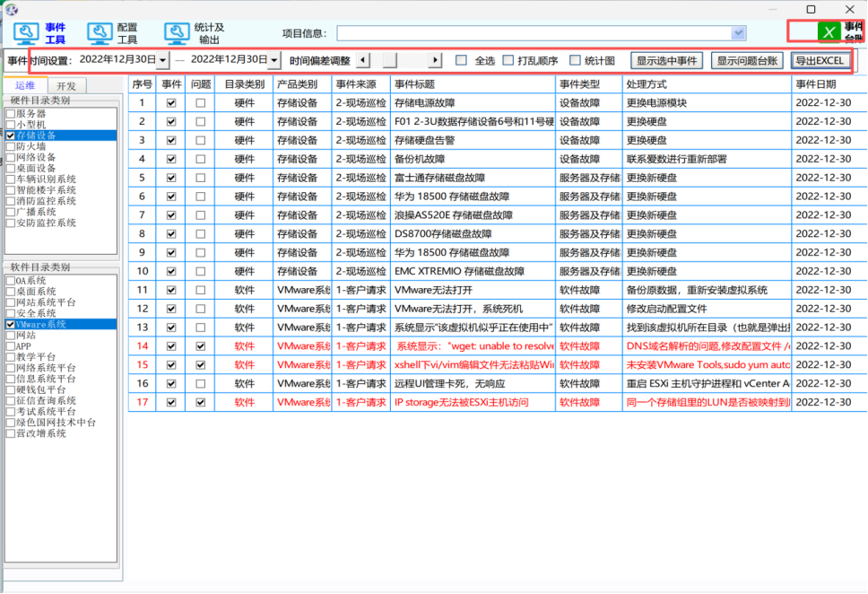Viewport: 868px width, 594px height.
Task: Check the 统计图 option
Action: click(575, 61)
